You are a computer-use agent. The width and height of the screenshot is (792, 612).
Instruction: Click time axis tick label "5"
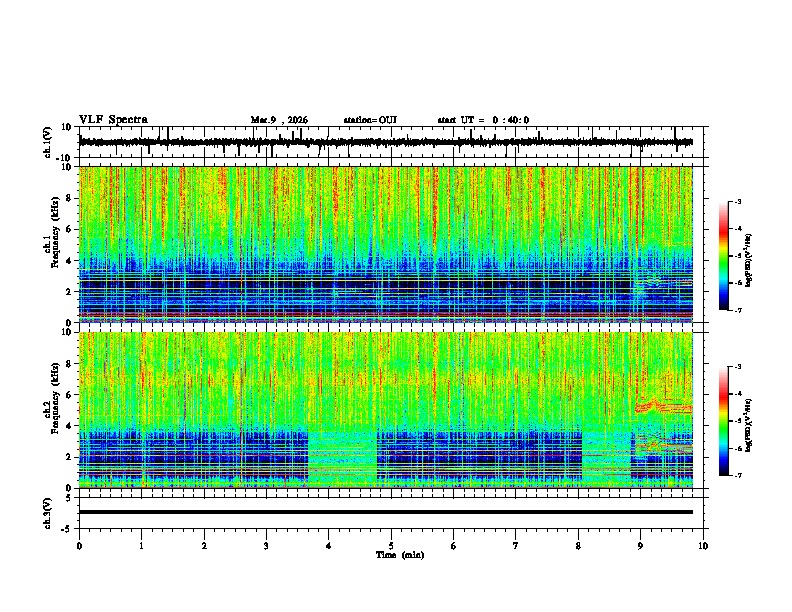(x=391, y=546)
